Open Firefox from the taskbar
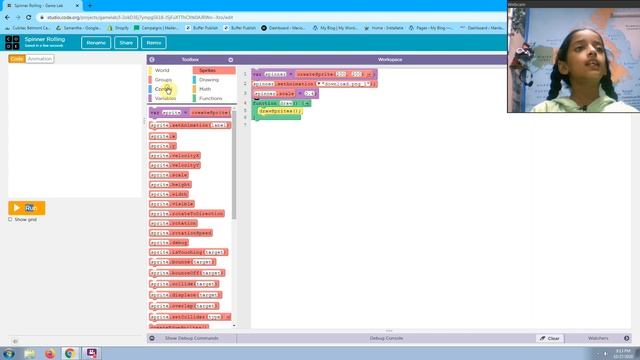The image size is (640, 360). pyautogui.click(x=50, y=353)
